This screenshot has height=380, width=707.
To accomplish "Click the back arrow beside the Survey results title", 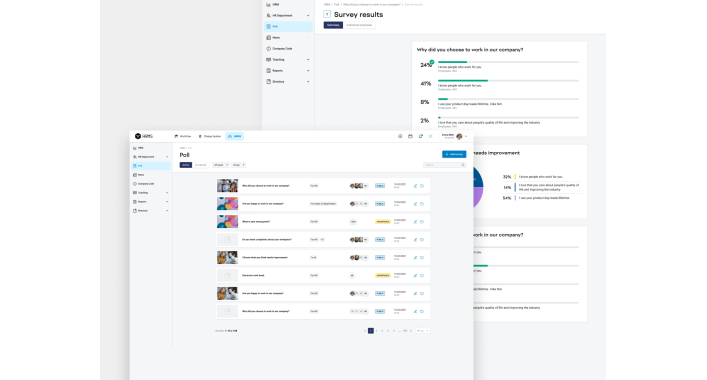I will (327, 14).
